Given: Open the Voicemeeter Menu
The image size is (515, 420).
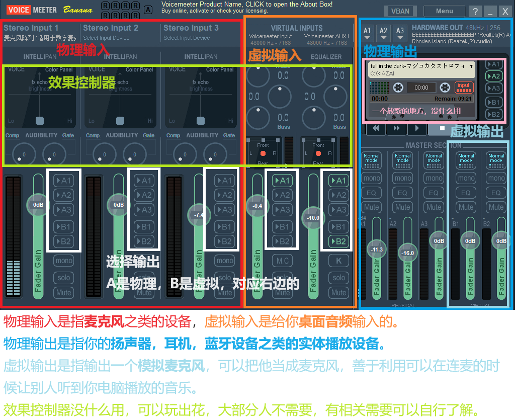Looking at the screenshot, I should [x=444, y=11].
